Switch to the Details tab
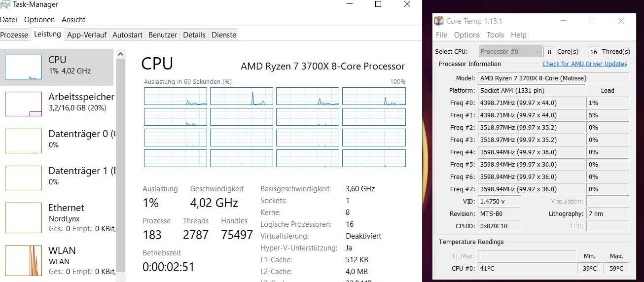 point(194,35)
